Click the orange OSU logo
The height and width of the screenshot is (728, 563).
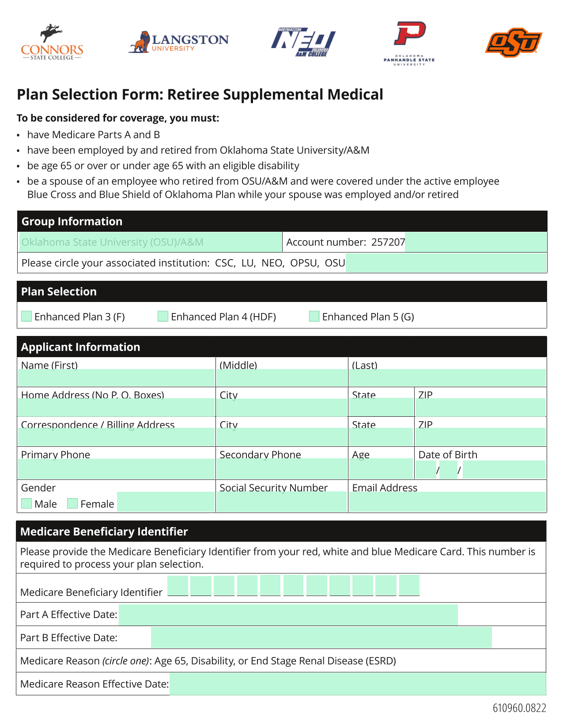tap(514, 43)
